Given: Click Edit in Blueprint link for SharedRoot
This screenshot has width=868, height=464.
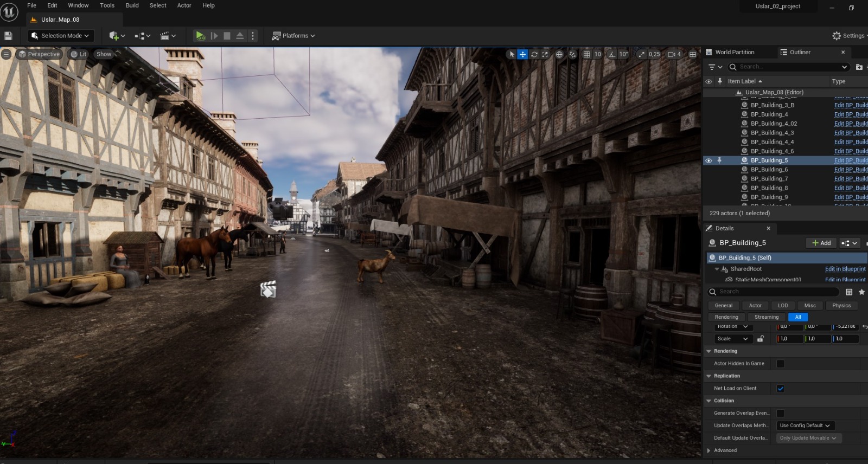Looking at the screenshot, I should click(x=845, y=269).
